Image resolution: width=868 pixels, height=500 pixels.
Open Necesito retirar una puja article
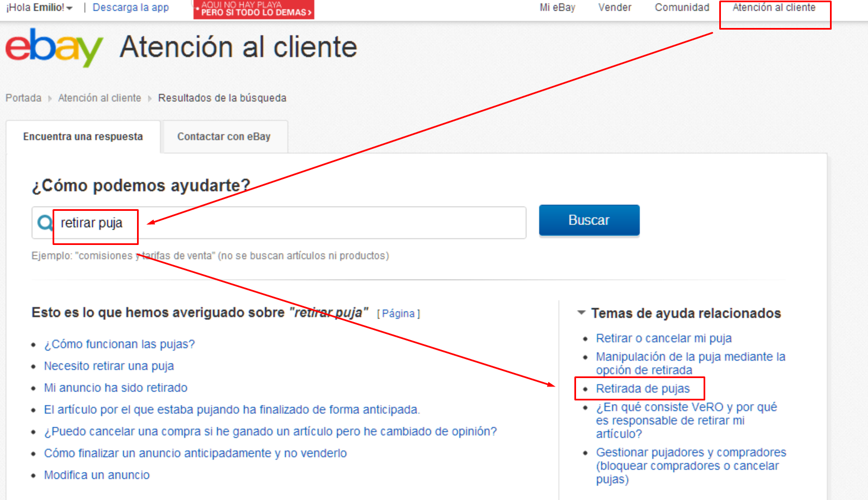[x=109, y=366]
